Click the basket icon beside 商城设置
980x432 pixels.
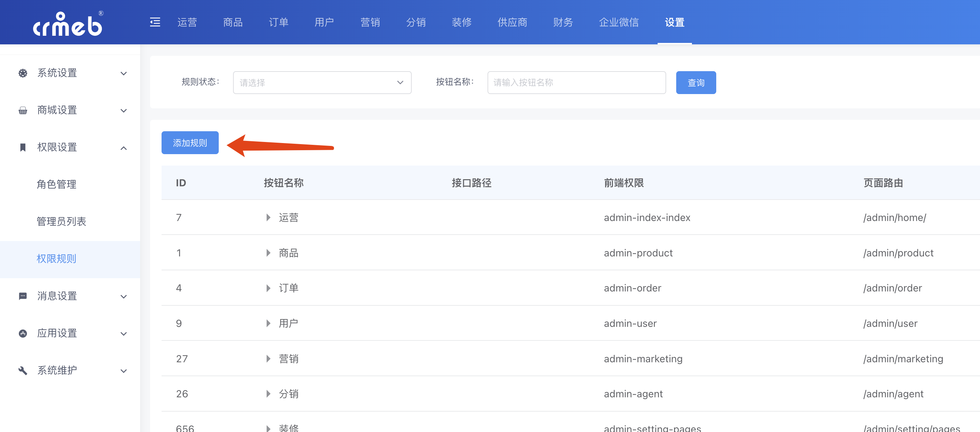(x=23, y=111)
